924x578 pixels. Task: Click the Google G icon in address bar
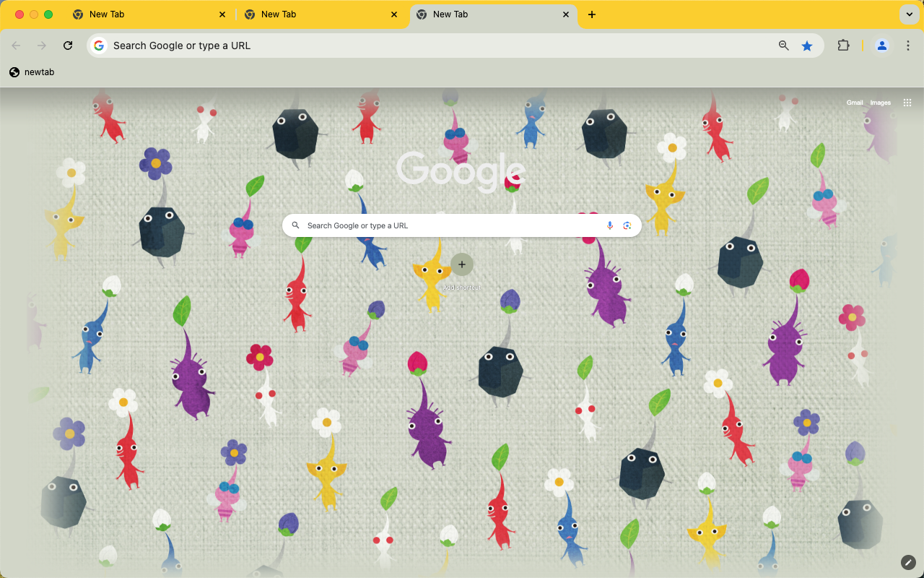click(x=99, y=46)
